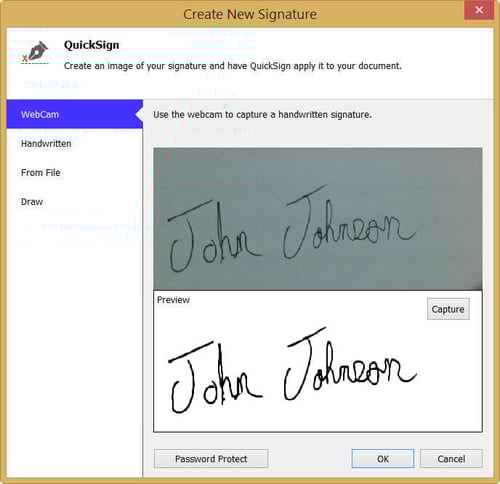This screenshot has width=500, height=484.
Task: Select the WebCam signature method
Action: coord(74,114)
